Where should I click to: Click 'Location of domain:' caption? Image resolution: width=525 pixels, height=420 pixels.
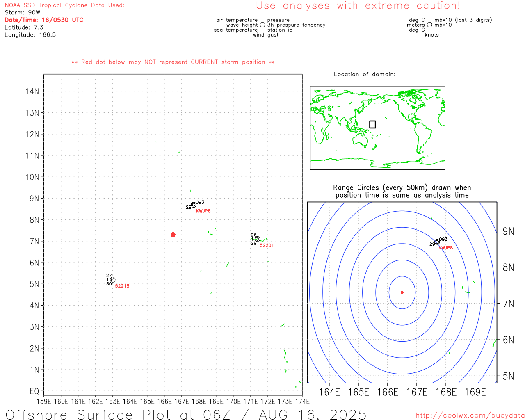(365, 74)
